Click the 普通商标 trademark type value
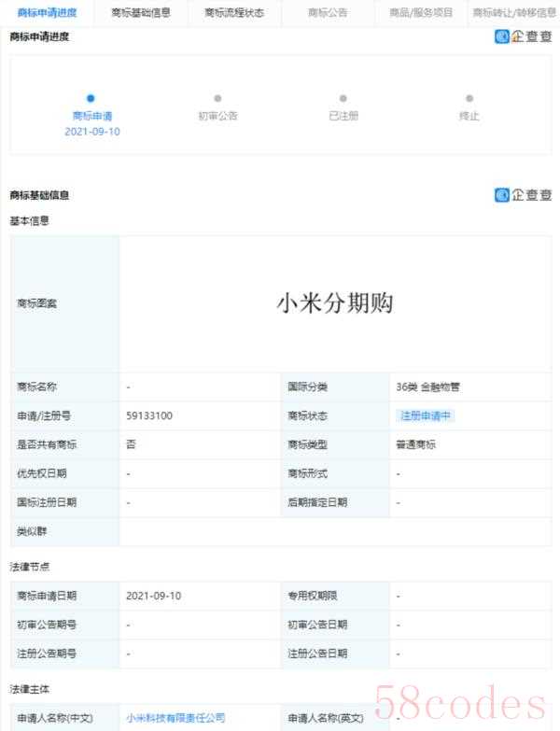Image resolution: width=560 pixels, height=731 pixels. pyautogui.click(x=415, y=444)
